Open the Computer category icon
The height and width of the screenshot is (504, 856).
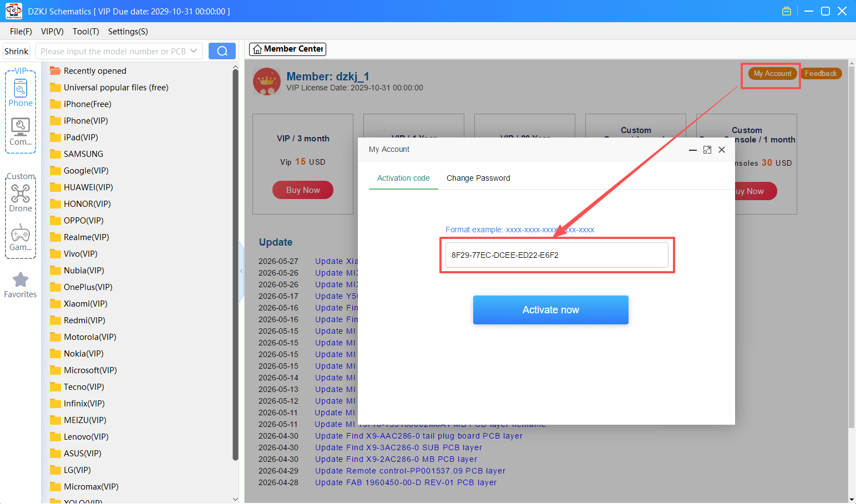pyautogui.click(x=21, y=131)
